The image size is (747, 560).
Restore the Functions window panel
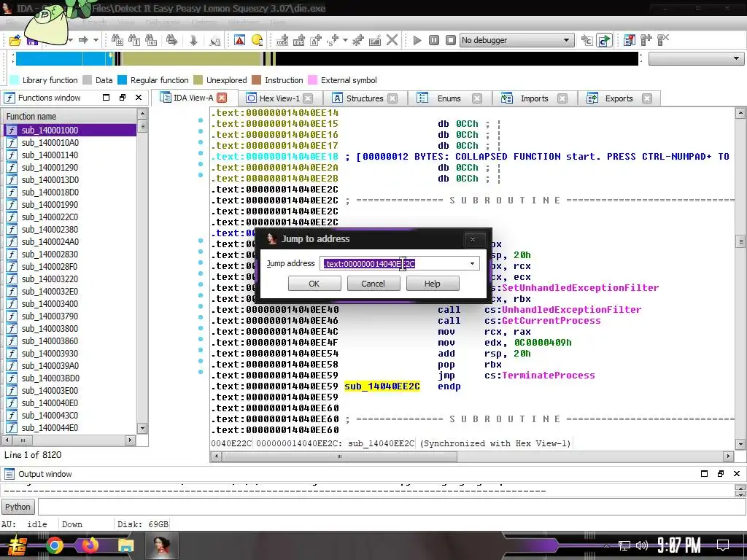click(123, 98)
